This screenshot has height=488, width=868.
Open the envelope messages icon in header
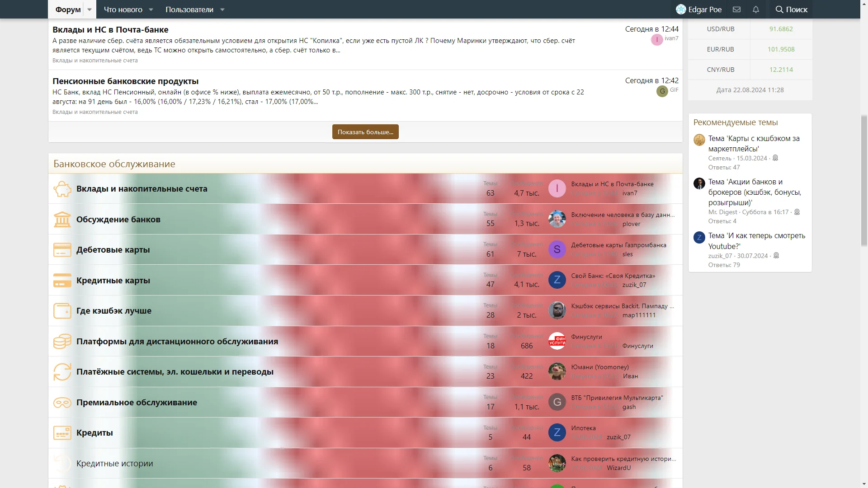pos(736,9)
